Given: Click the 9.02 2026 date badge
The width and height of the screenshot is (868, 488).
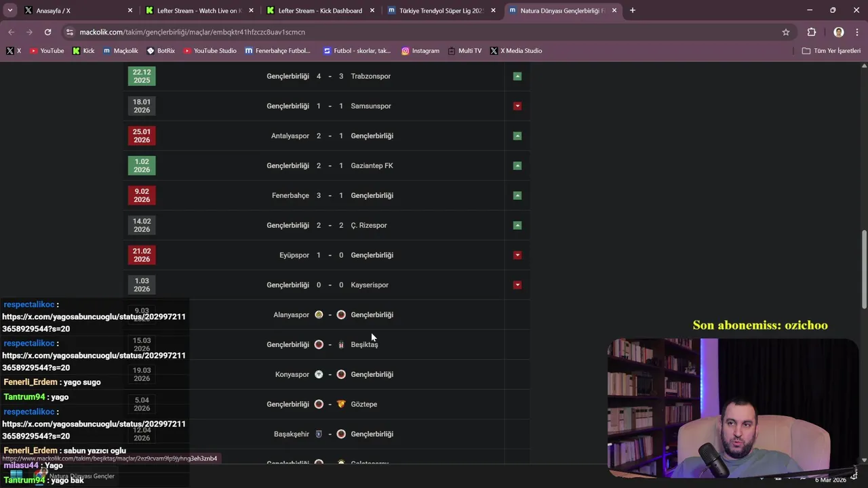Looking at the screenshot, I should click(142, 195).
